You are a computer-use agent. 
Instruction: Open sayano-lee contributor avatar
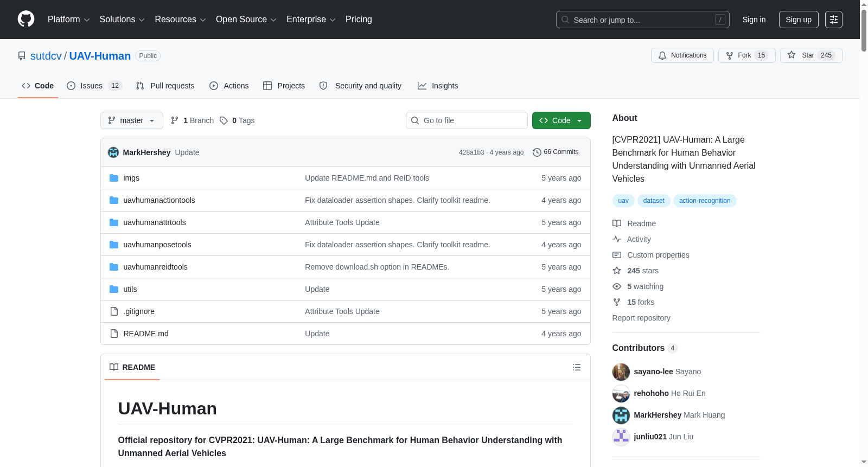pos(621,372)
